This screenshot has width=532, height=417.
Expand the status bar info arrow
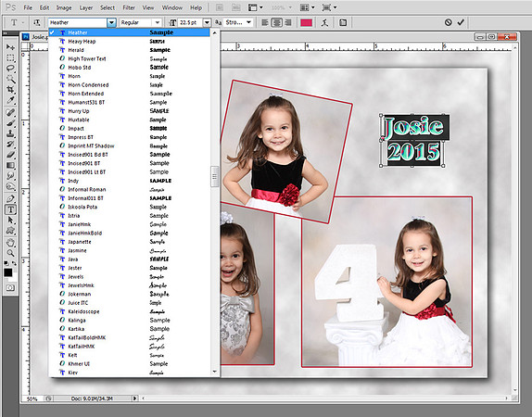coord(134,398)
